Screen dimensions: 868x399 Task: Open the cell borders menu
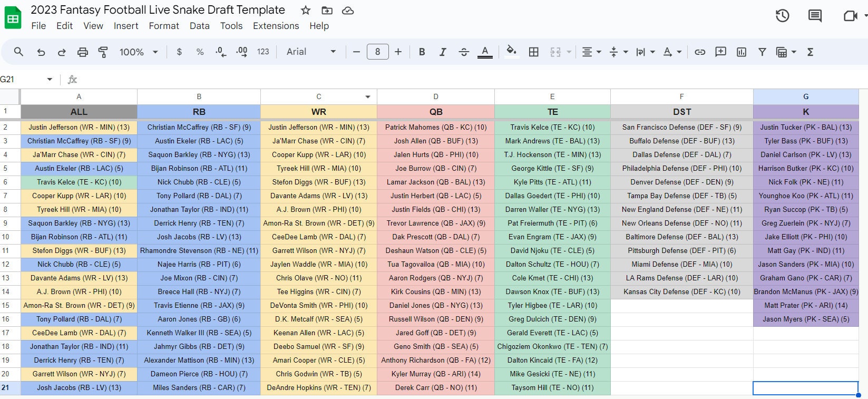533,52
